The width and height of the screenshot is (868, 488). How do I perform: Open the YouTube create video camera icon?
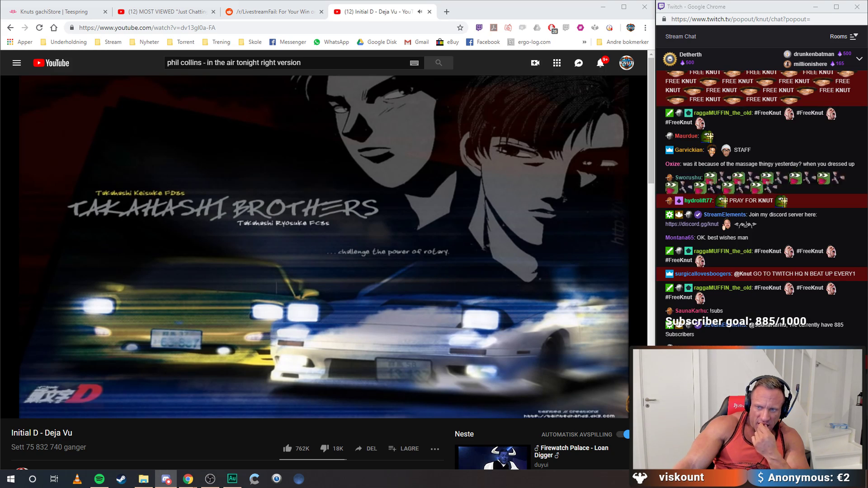point(535,63)
